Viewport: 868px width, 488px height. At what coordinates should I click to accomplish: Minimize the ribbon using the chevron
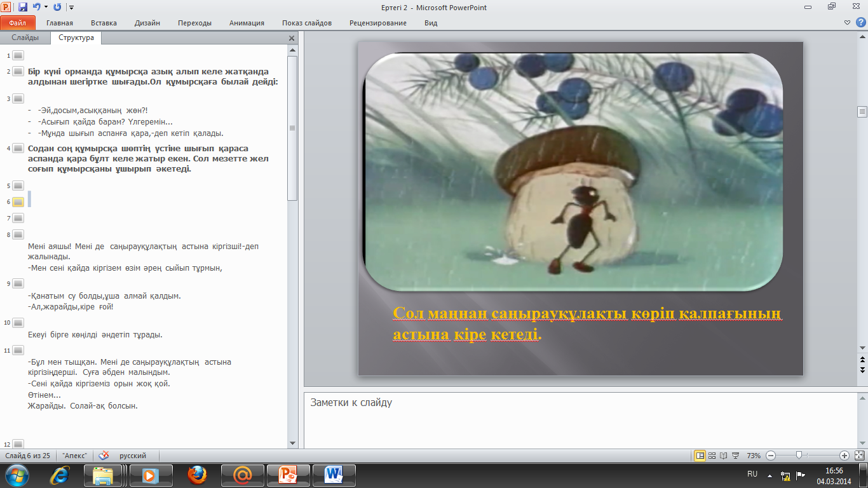847,23
